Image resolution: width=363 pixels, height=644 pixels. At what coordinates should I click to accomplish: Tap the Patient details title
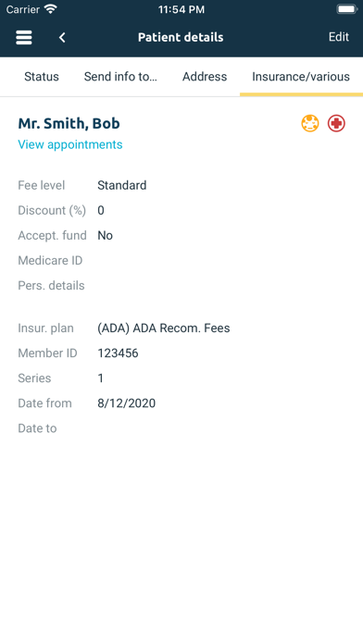[x=181, y=37]
